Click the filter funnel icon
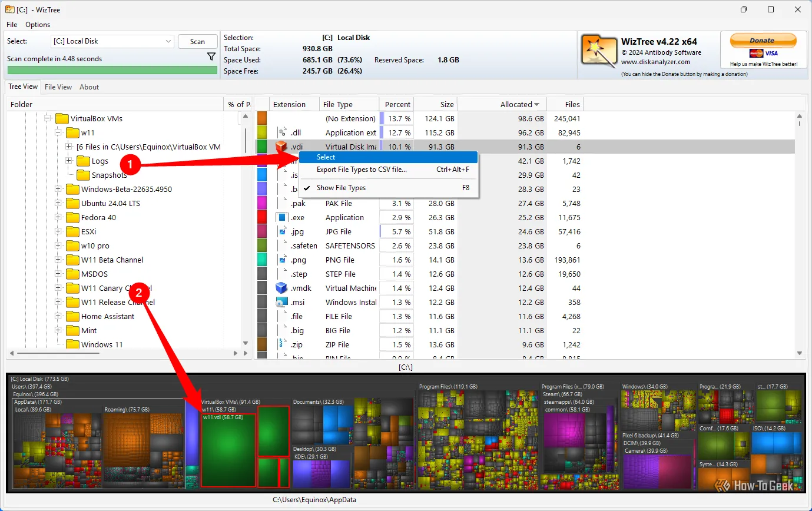This screenshot has height=511, width=812. [x=211, y=57]
